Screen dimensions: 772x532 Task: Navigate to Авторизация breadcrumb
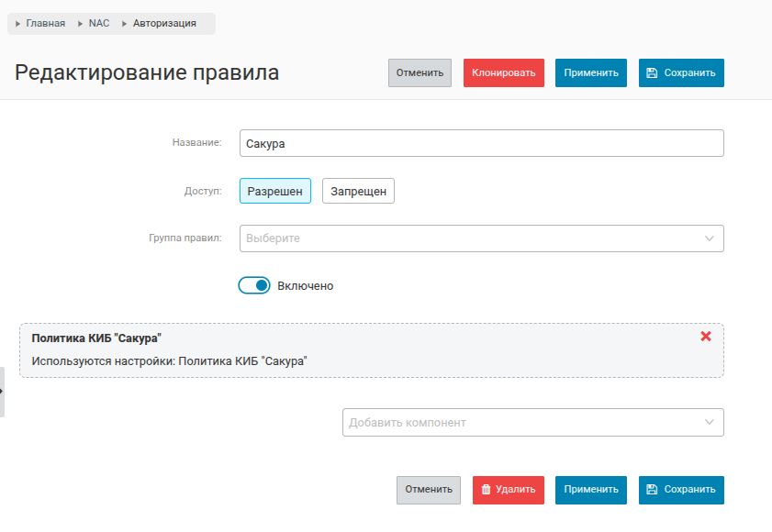pos(164,24)
